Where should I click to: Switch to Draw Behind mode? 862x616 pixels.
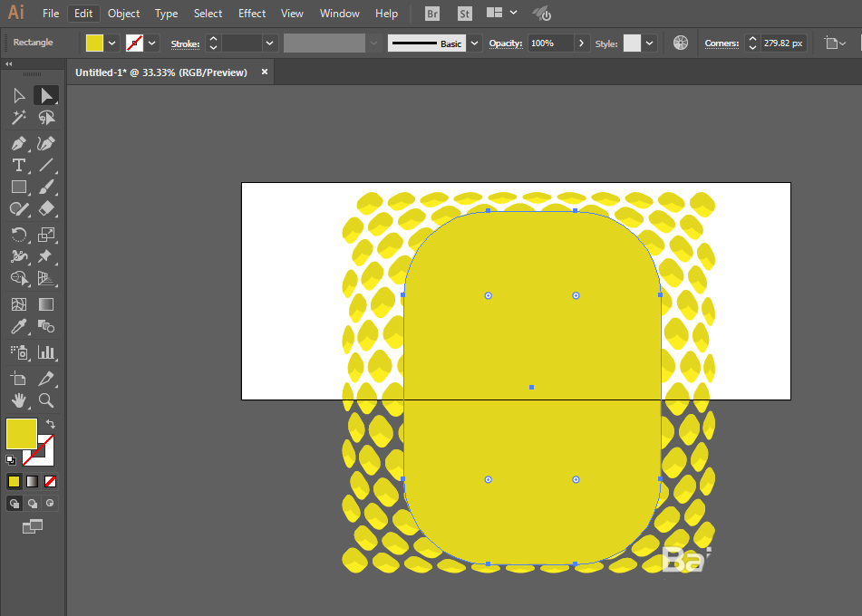pos(33,504)
